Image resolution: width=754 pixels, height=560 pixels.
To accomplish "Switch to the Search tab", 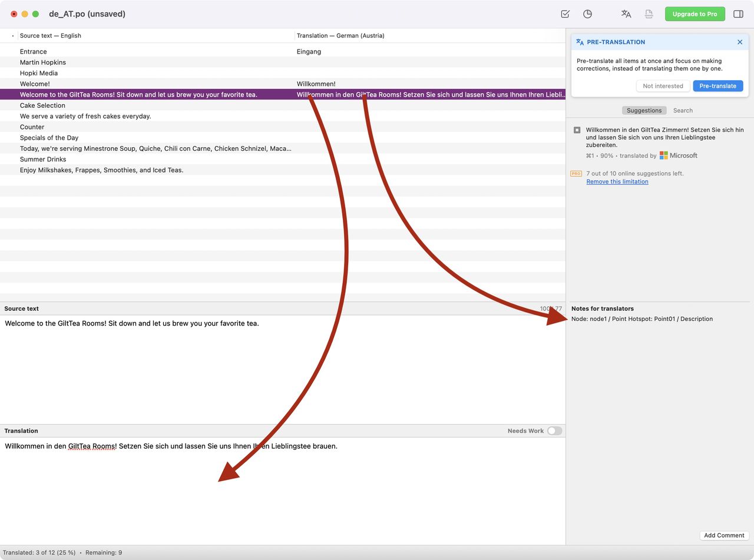I will 683,111.
